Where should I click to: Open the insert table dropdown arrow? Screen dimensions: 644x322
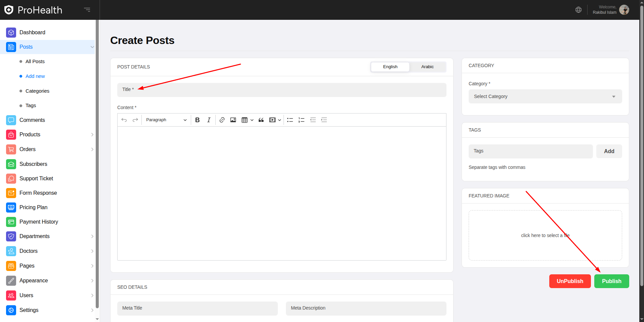click(252, 120)
